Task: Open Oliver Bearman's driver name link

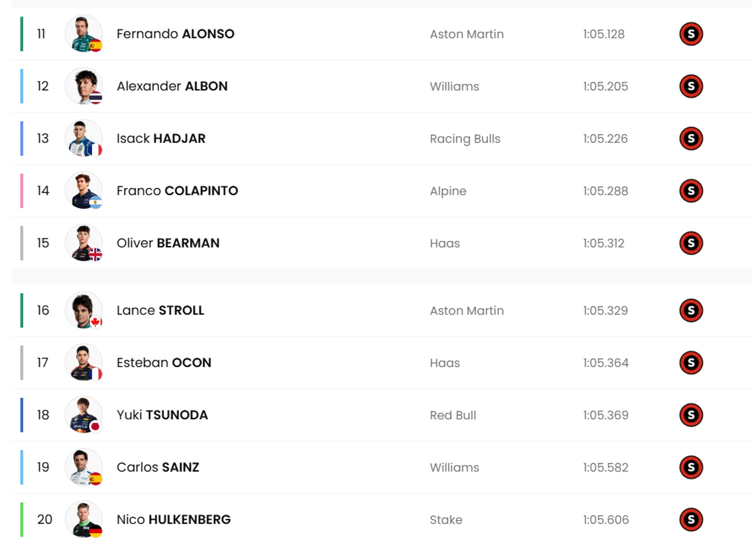Action: click(168, 243)
